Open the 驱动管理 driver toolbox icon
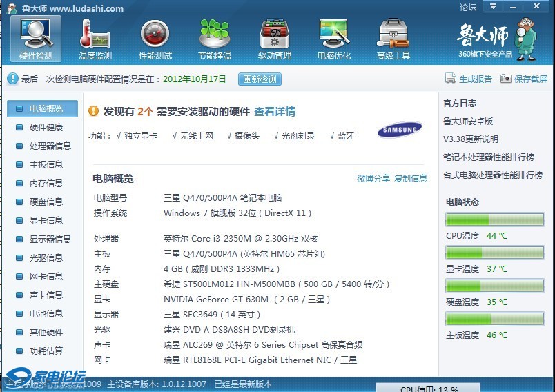This screenshot has width=555, height=392. pos(274,39)
